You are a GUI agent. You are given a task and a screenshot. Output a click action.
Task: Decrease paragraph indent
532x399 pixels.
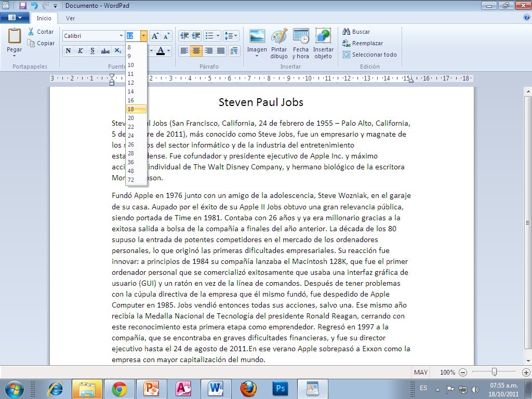184,36
